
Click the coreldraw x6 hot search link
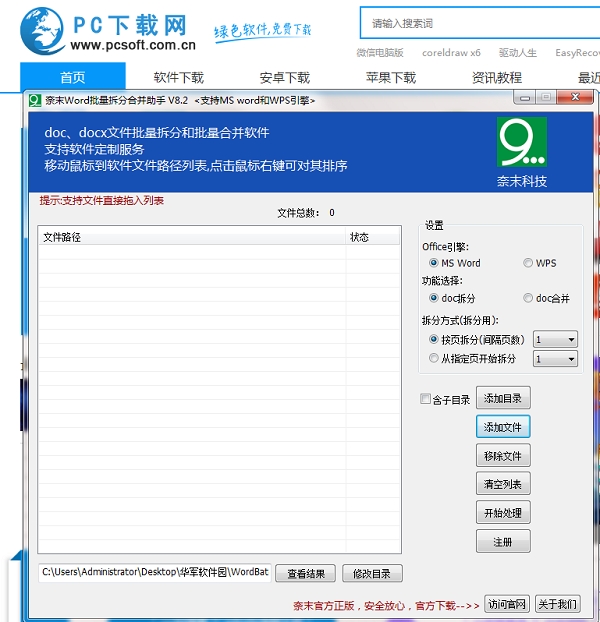(x=451, y=52)
